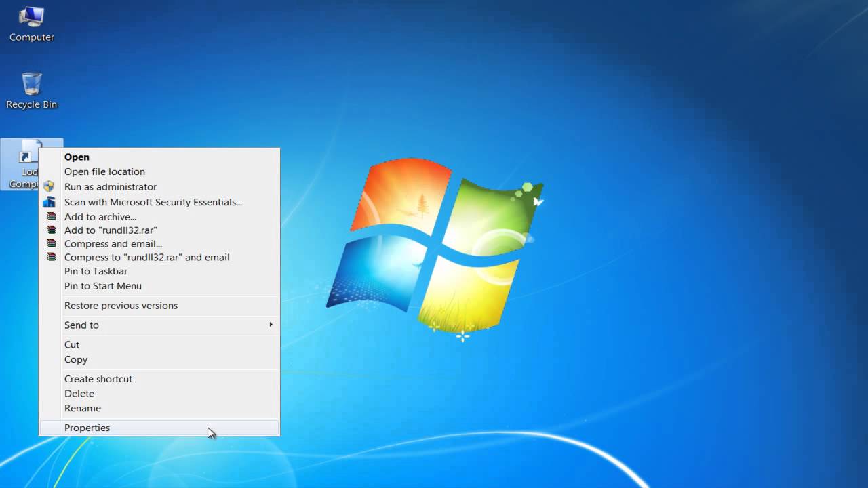The height and width of the screenshot is (488, 868).
Task: Select the Recycle Bin desktop icon
Action: [31, 90]
